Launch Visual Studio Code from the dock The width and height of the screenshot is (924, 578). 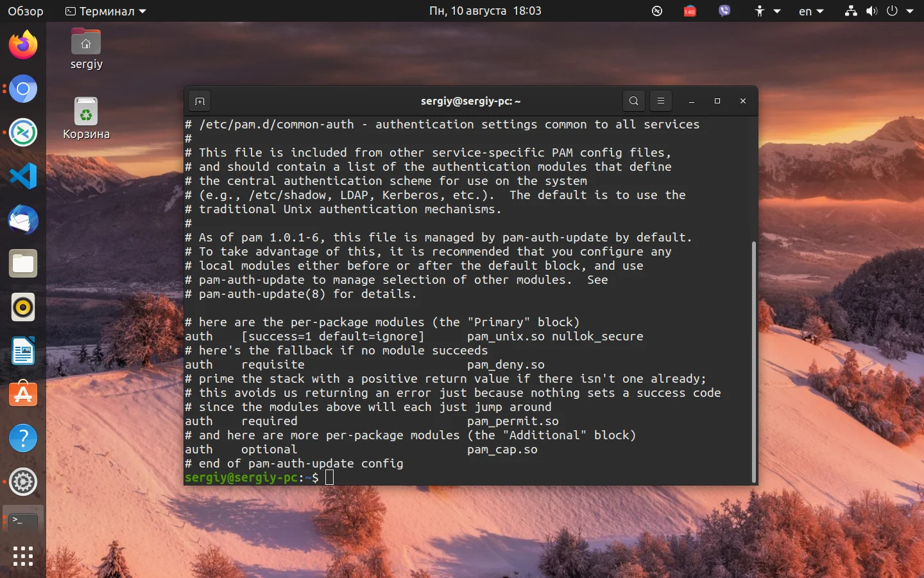[x=23, y=176]
